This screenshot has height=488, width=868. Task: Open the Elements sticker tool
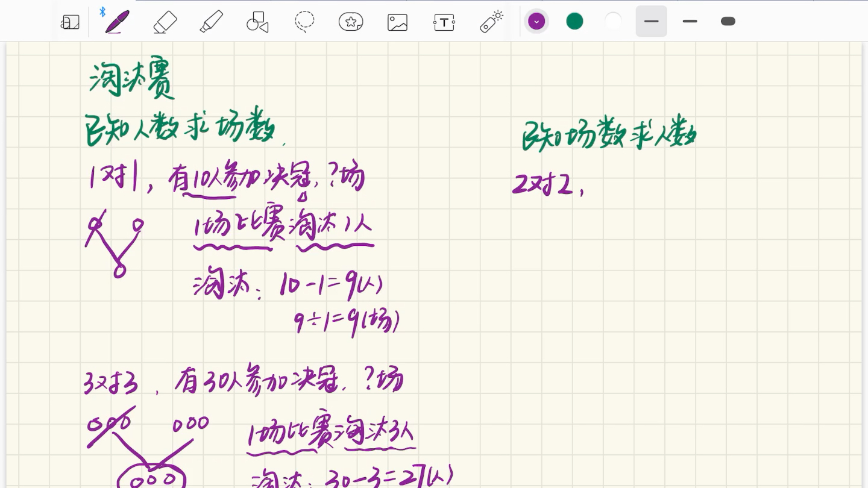point(351,22)
